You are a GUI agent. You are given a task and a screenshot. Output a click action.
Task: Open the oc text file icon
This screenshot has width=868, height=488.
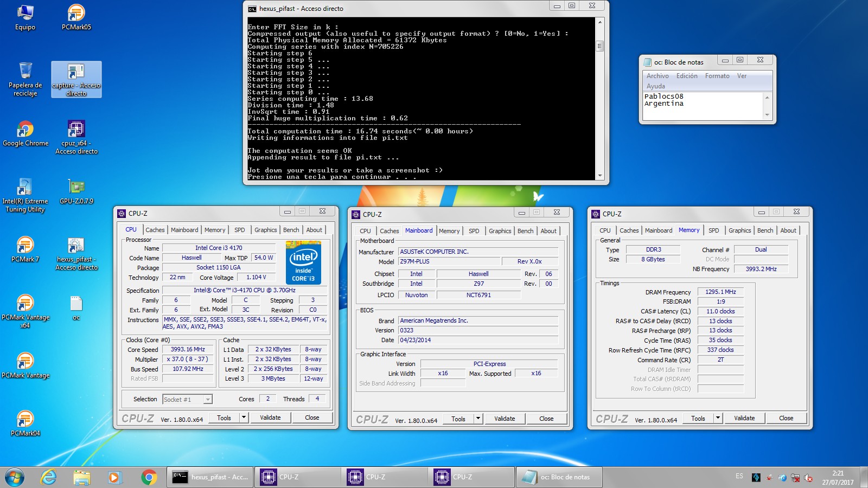pos(76,308)
